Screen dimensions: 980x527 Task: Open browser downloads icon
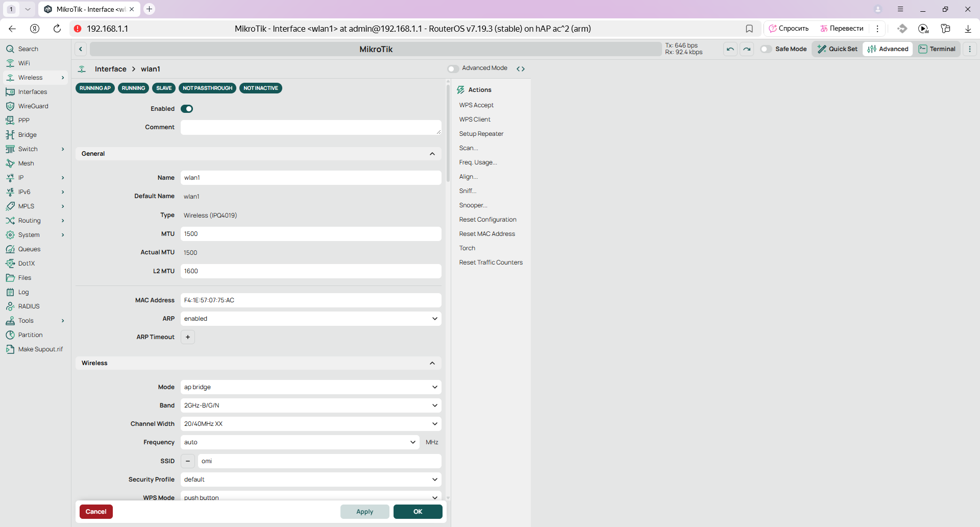click(x=968, y=29)
